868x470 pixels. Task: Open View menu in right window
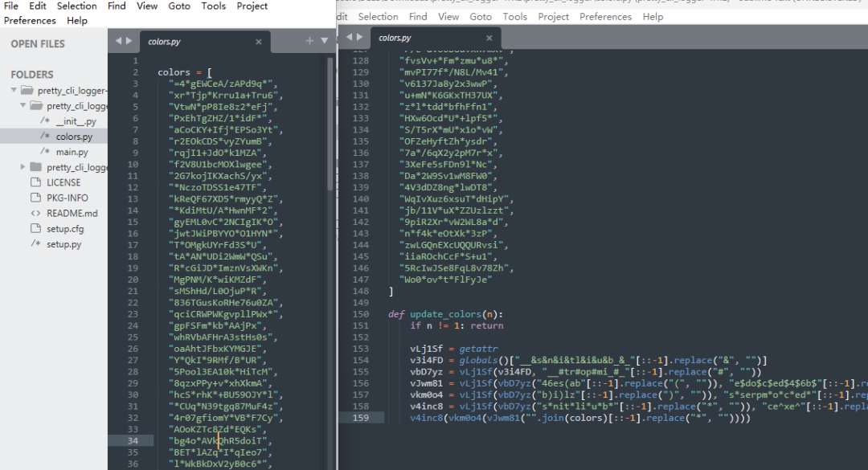(448, 17)
